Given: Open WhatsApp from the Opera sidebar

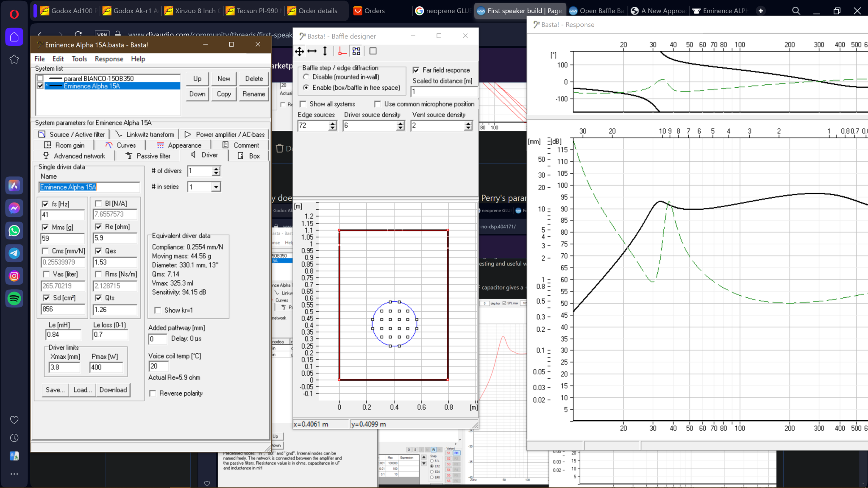Looking at the screenshot, I should [14, 231].
